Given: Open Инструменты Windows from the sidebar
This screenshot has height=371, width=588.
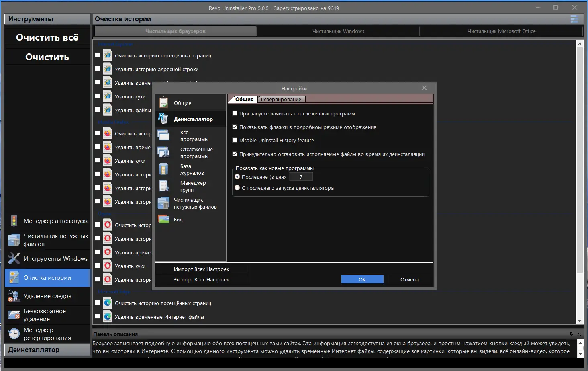Looking at the screenshot, I should (x=47, y=258).
